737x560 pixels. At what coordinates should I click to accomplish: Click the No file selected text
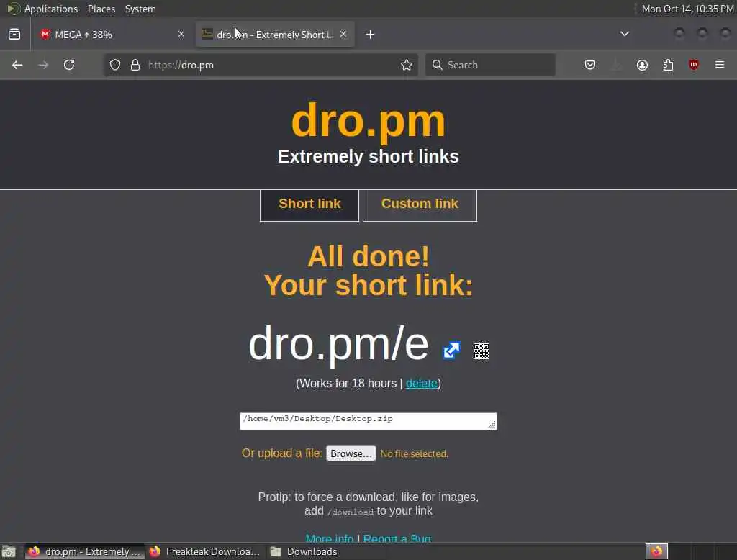point(414,453)
